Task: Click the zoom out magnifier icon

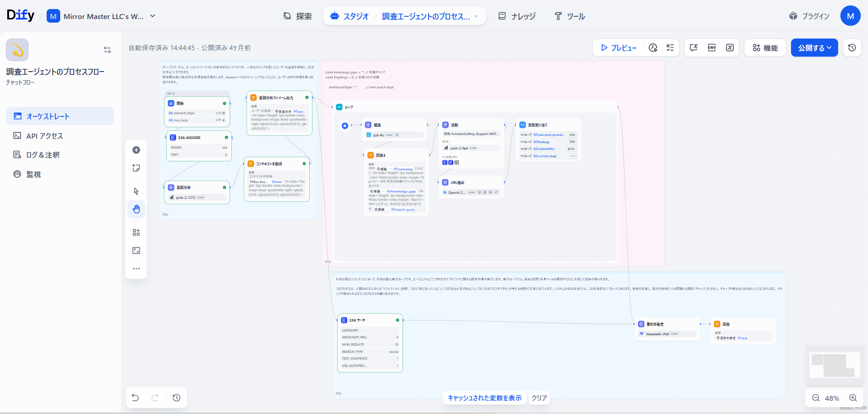Action: [816, 398]
